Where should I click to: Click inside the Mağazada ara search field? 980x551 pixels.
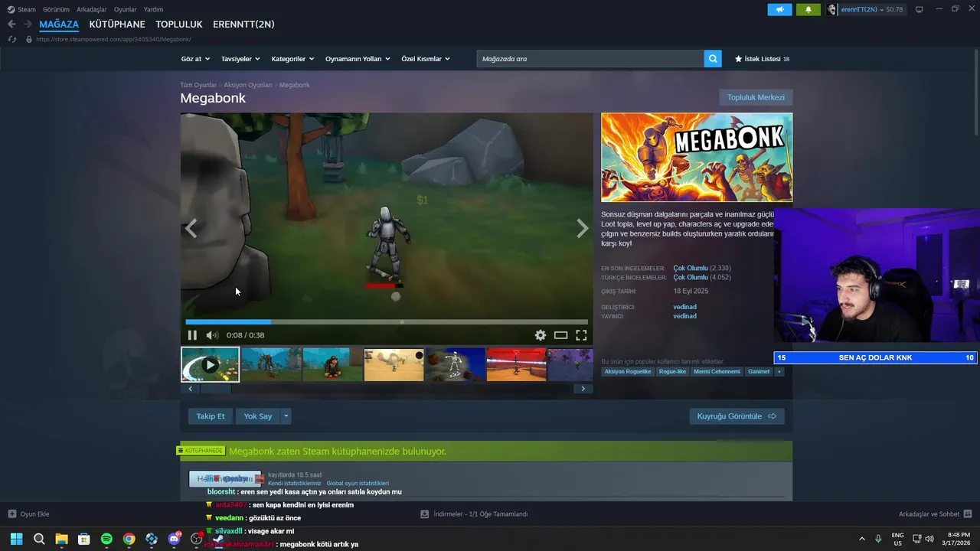(590, 59)
